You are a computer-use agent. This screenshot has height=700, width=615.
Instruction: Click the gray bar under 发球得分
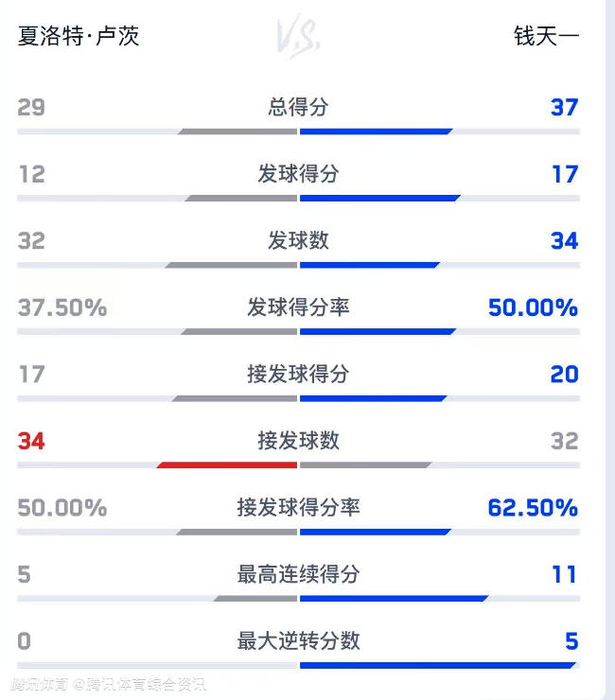(242, 199)
